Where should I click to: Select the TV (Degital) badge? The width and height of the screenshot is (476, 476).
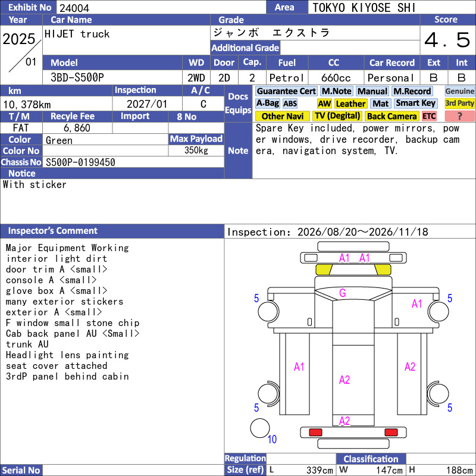[x=337, y=116]
